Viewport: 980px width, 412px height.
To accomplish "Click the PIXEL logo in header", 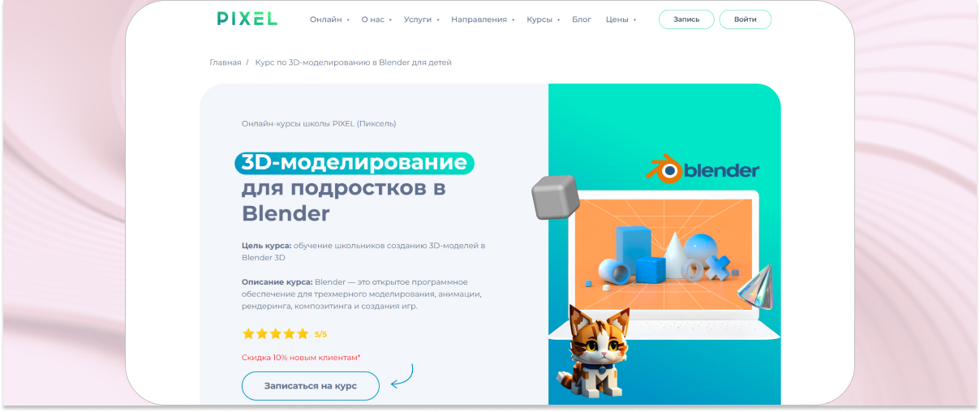I will 247,19.
